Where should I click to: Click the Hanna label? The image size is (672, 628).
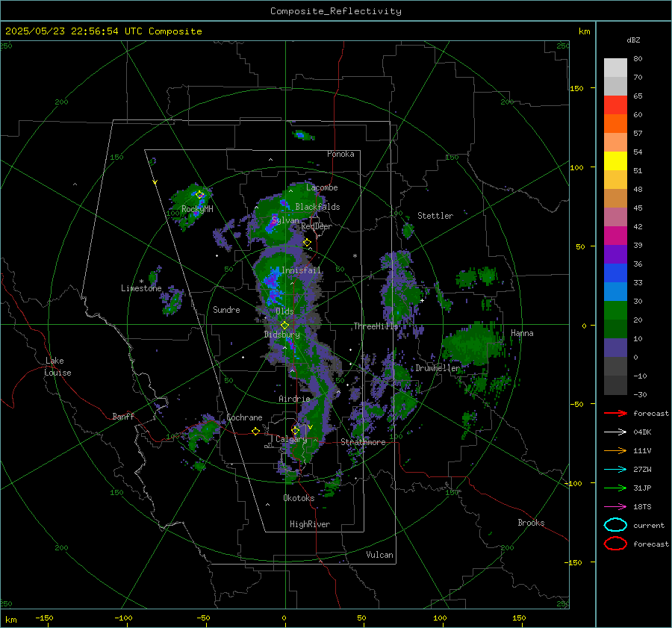(522, 333)
